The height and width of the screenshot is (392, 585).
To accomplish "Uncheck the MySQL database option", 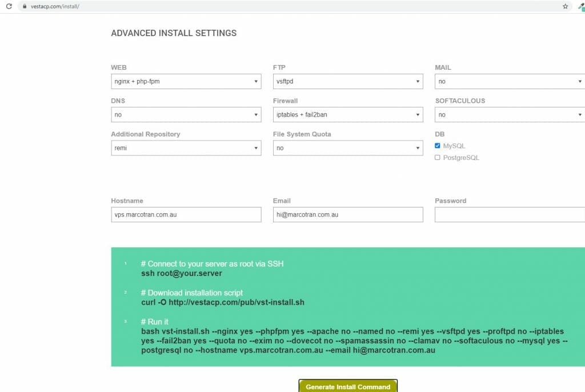I will pyautogui.click(x=437, y=146).
